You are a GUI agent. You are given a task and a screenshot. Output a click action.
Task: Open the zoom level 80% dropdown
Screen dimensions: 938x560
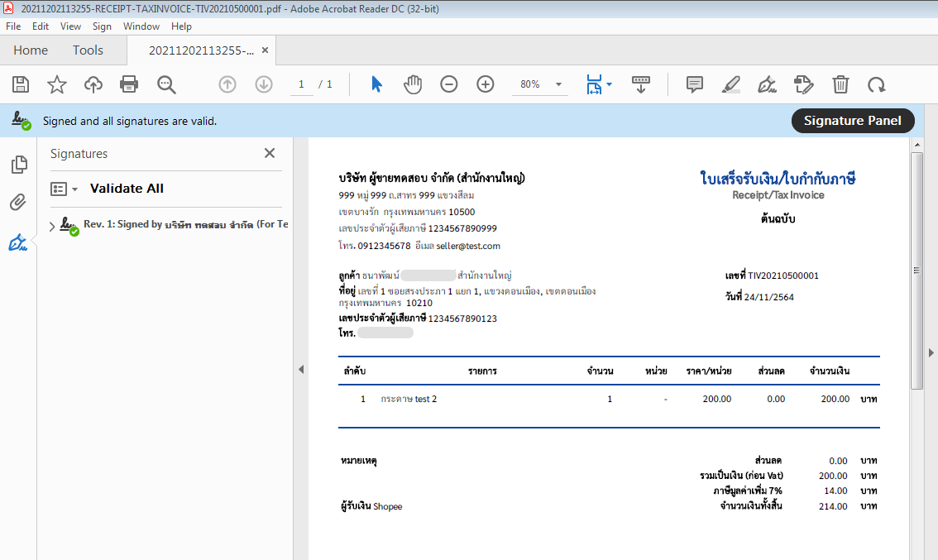(558, 84)
